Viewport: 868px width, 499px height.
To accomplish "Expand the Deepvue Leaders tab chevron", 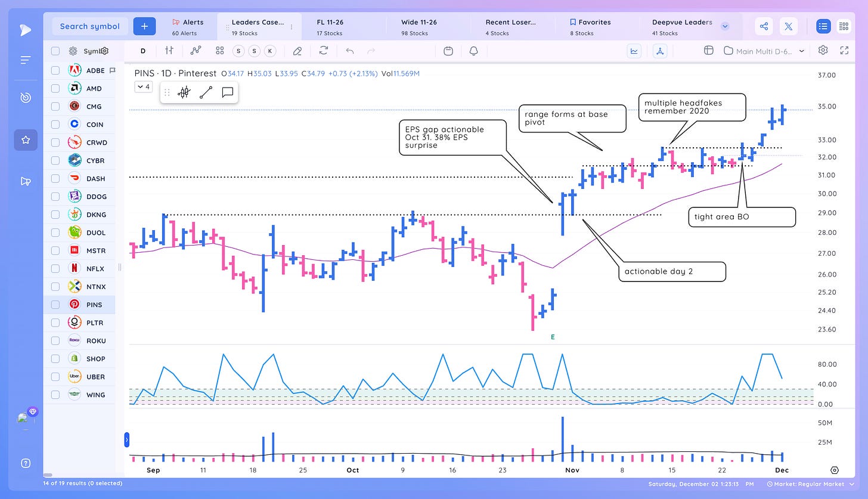I will (725, 26).
